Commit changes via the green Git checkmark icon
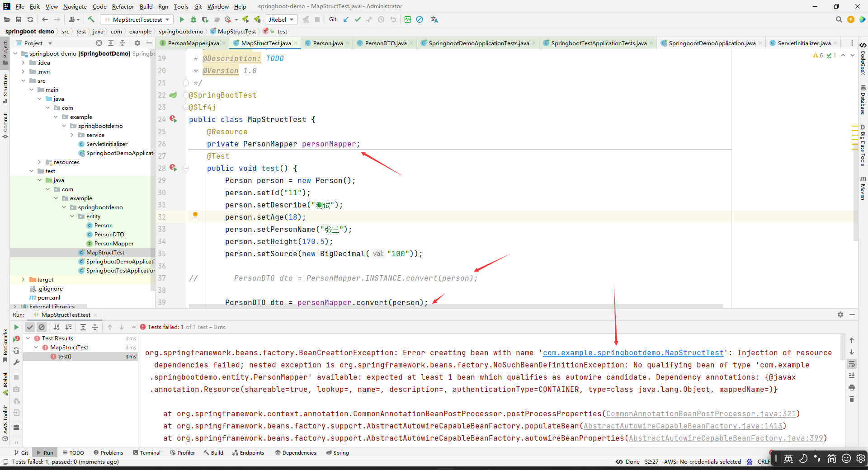This screenshot has height=470, width=868. pyautogui.click(x=358, y=19)
